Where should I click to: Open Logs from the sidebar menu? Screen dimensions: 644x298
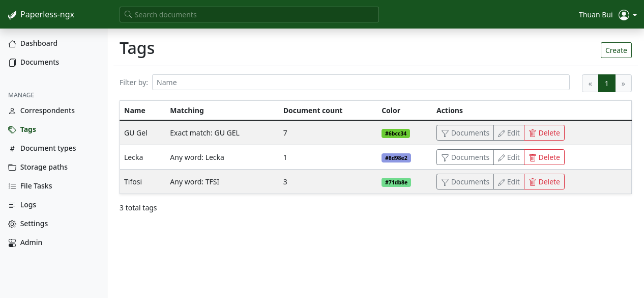[x=28, y=205]
